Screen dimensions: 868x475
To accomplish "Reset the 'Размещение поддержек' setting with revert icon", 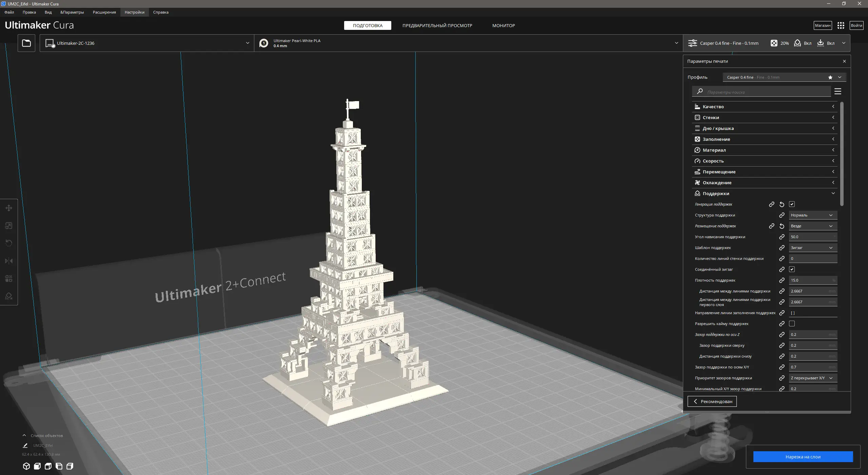I will (782, 226).
